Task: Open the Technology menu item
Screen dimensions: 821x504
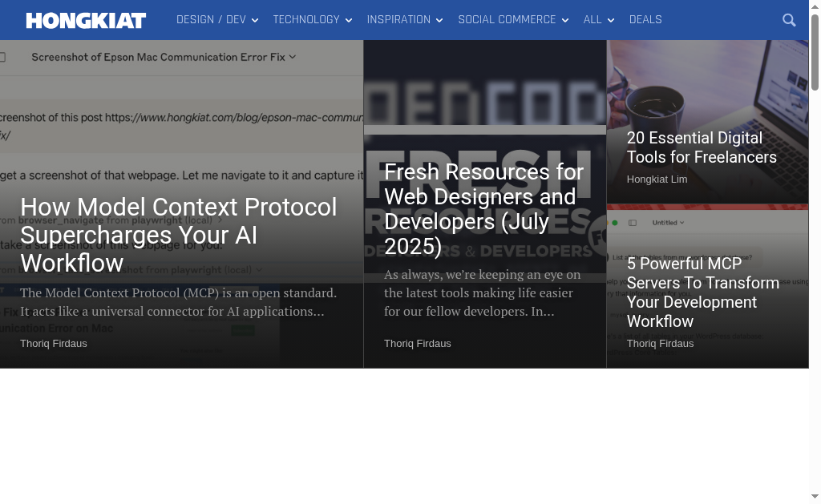Action: click(x=306, y=20)
